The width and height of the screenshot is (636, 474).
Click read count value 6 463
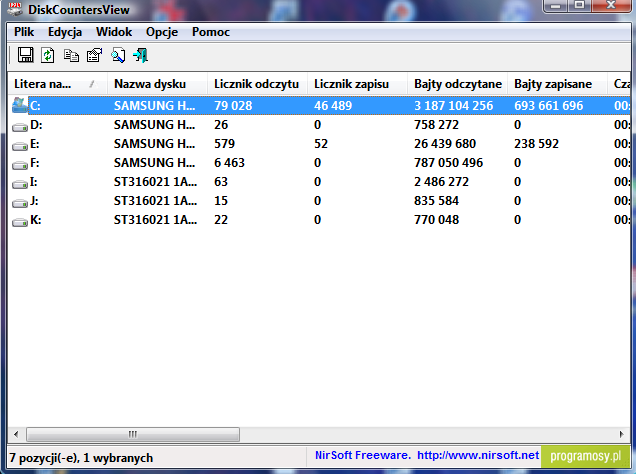point(229,163)
